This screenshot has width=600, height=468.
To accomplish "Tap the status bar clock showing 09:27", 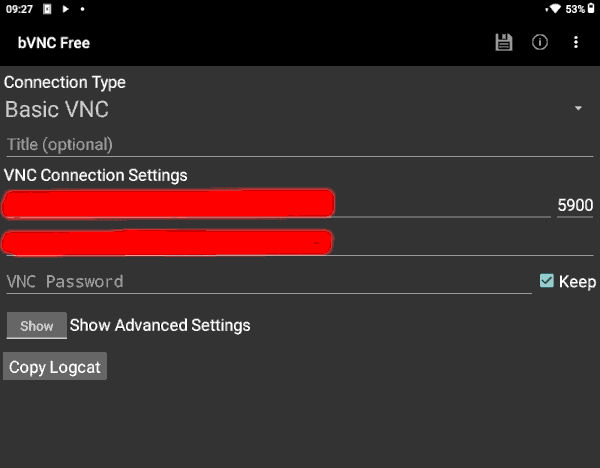I will pyautogui.click(x=19, y=8).
